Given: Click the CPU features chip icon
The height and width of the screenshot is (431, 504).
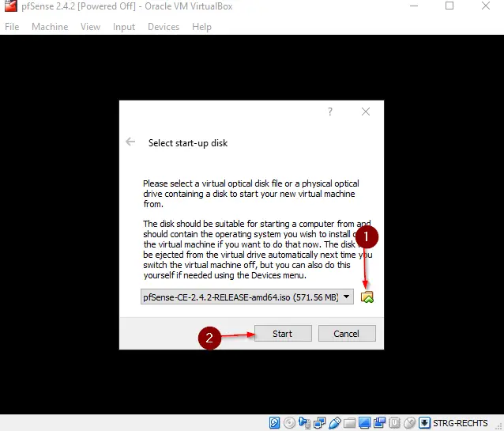Looking at the screenshot, I should pyautogui.click(x=395, y=422).
